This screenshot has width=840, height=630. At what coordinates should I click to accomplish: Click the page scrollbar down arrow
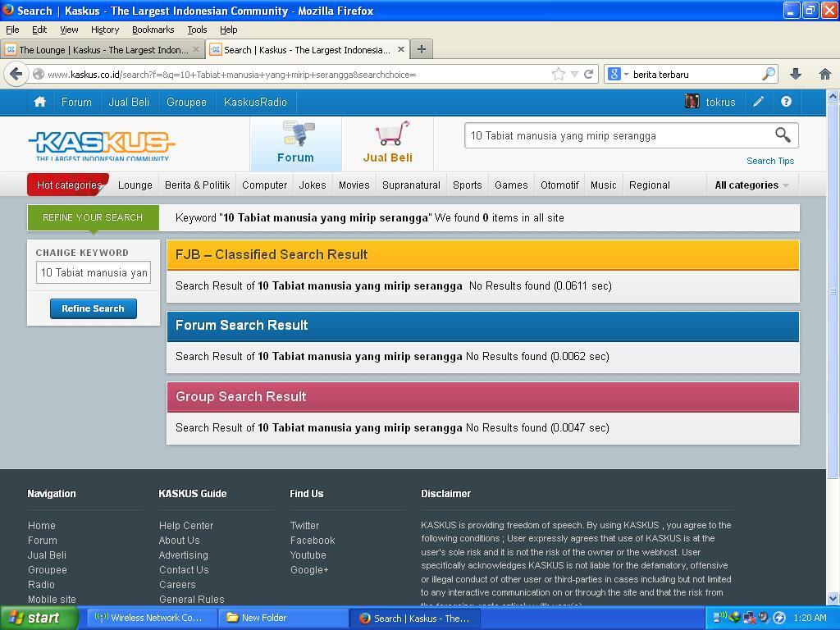(x=833, y=598)
